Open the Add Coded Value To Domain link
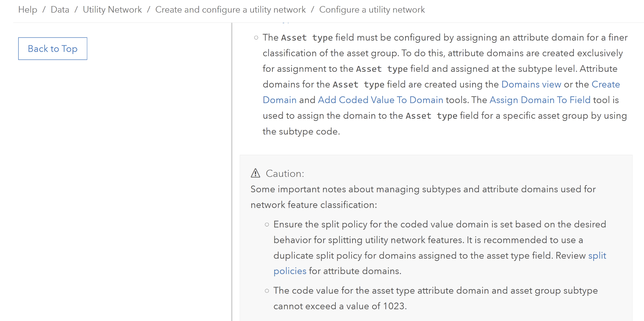644x321 pixels. tap(380, 100)
